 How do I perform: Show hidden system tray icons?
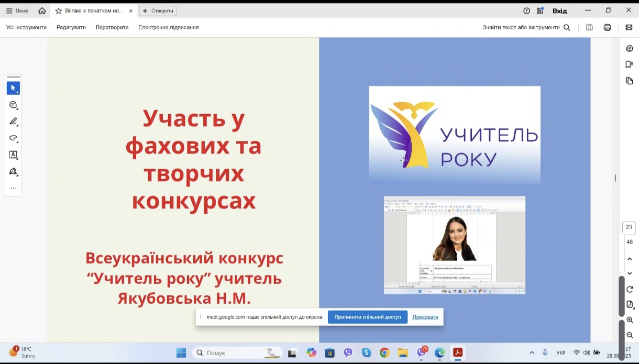532,353
